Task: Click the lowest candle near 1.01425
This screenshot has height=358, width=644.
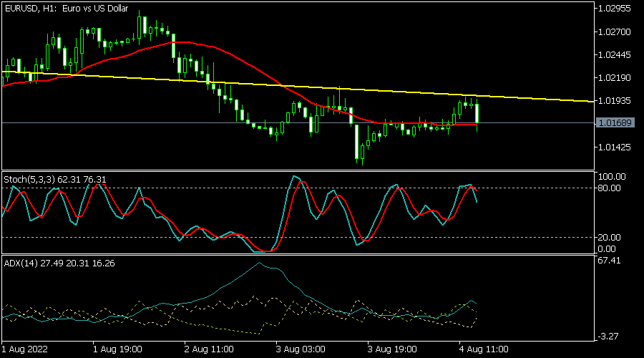Action: click(x=362, y=152)
